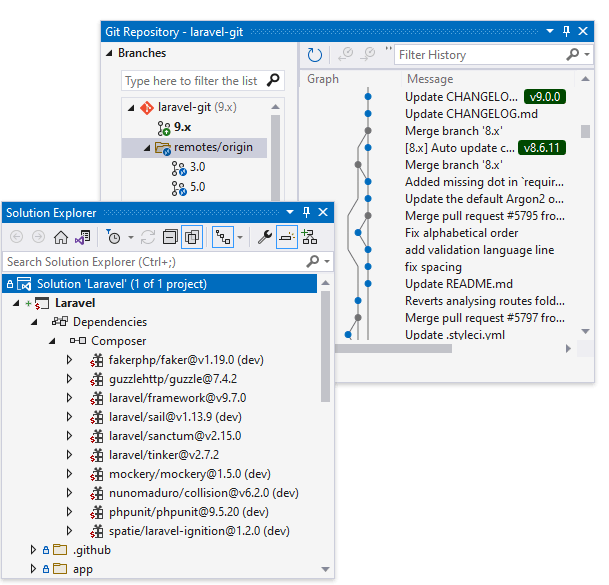This screenshot has height=585, width=609.
Task: Expand fakerphp/faker package
Action: (70, 360)
